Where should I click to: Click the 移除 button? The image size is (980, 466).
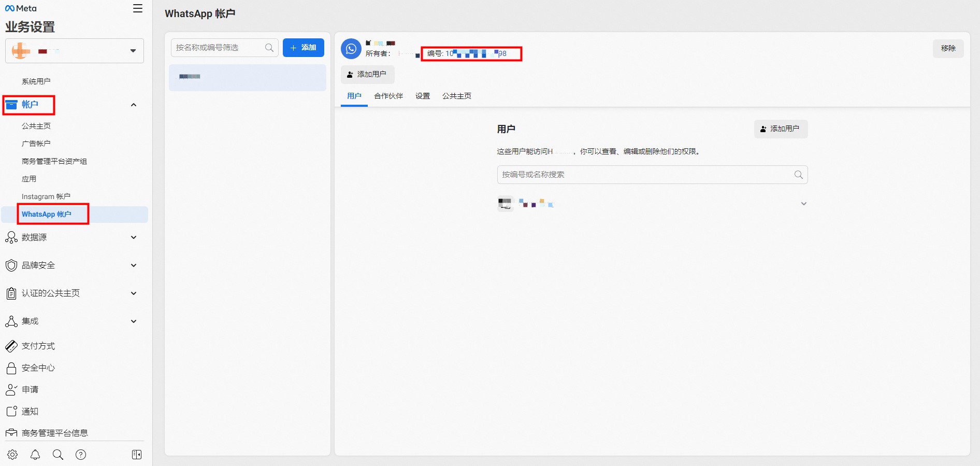tap(948, 48)
